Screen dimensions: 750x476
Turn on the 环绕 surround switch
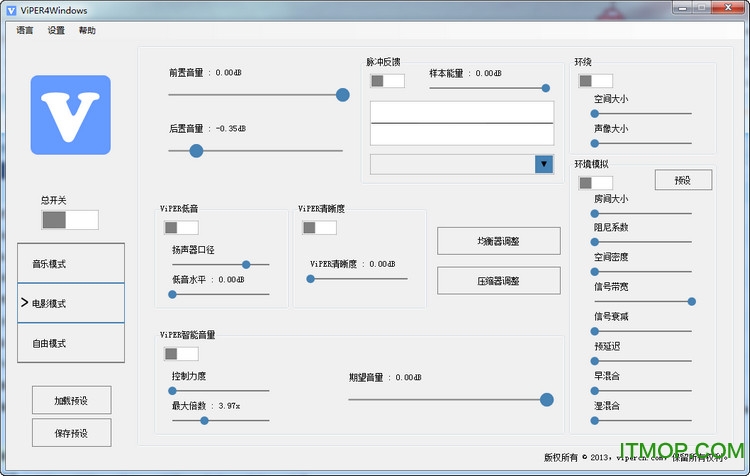coord(596,81)
